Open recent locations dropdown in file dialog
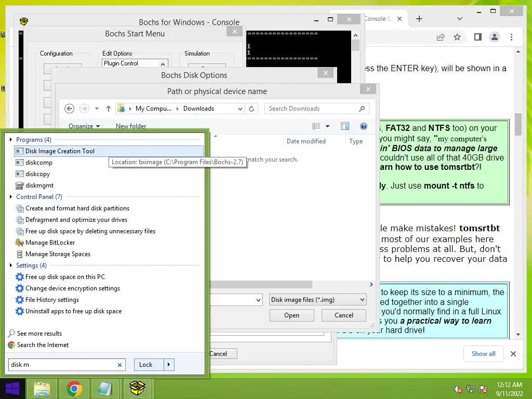The image size is (532, 399). [97, 109]
